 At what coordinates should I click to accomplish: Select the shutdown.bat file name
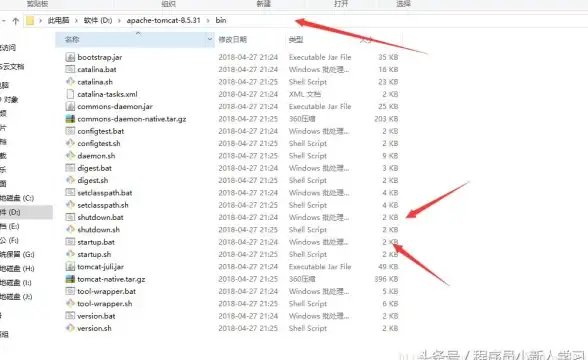pos(100,217)
